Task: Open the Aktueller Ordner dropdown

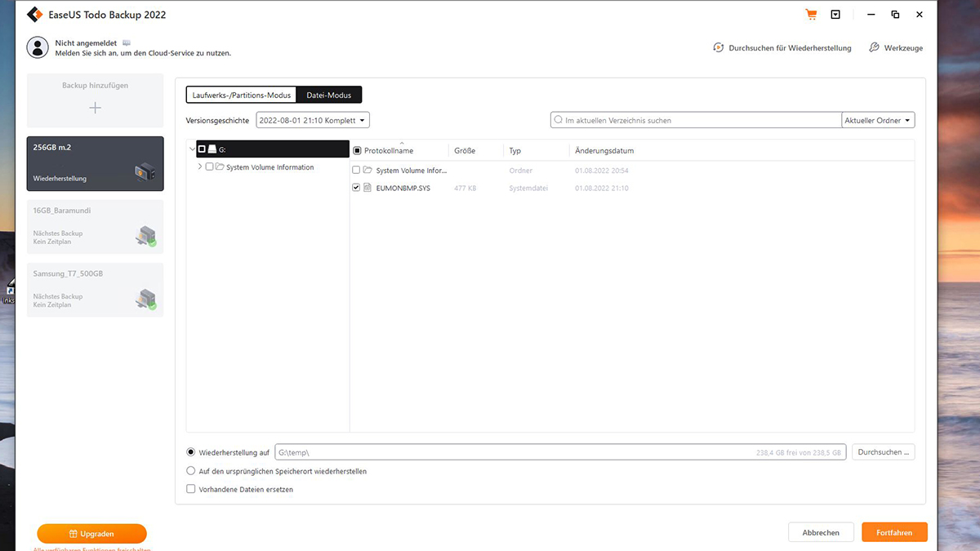Action: coord(878,120)
